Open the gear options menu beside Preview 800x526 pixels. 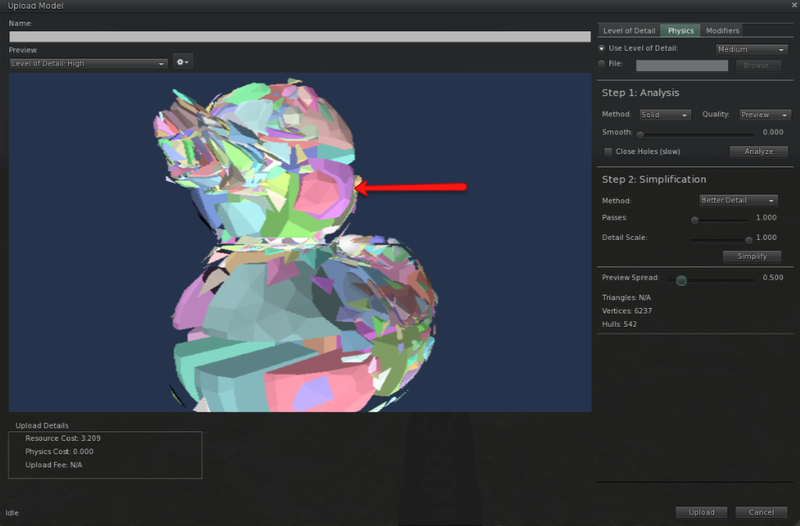pyautogui.click(x=182, y=62)
